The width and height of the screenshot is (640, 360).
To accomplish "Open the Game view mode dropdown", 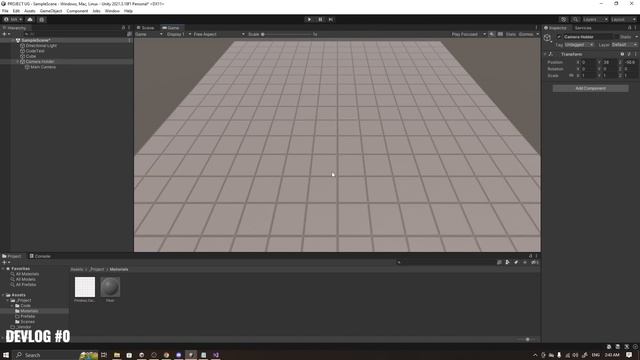I will click(x=149, y=34).
